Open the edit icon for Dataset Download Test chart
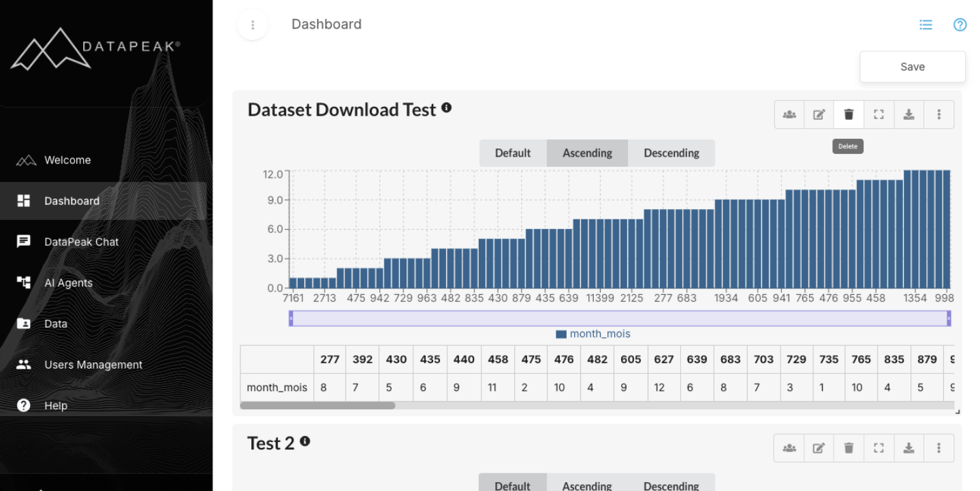The image size is (980, 491). click(x=819, y=114)
